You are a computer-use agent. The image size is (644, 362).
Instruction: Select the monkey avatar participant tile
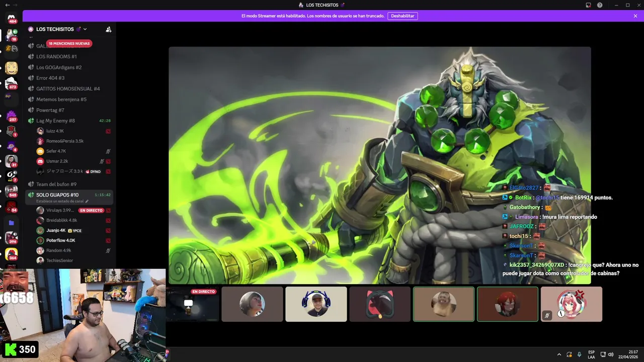click(444, 304)
